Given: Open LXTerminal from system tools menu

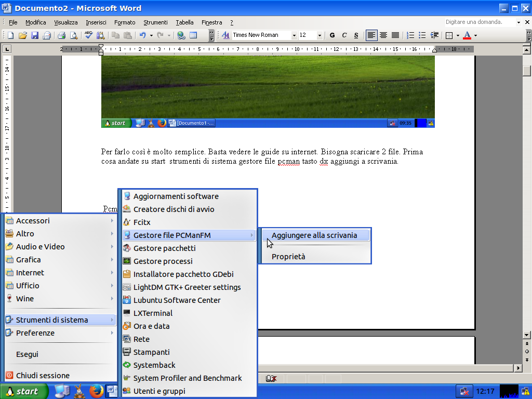Looking at the screenshot, I should pos(153,313).
